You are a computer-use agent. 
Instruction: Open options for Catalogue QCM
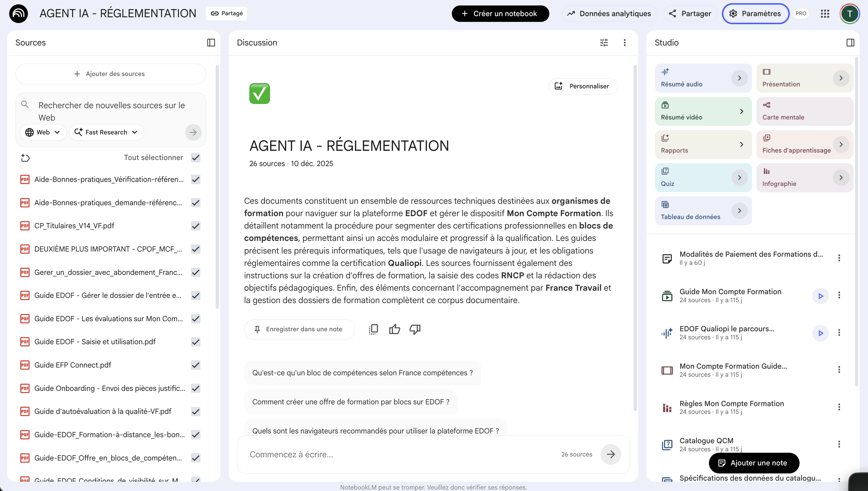point(839,444)
